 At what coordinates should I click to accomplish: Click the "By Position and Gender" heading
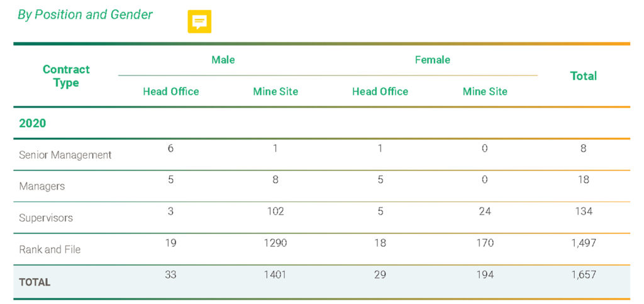tap(85, 14)
